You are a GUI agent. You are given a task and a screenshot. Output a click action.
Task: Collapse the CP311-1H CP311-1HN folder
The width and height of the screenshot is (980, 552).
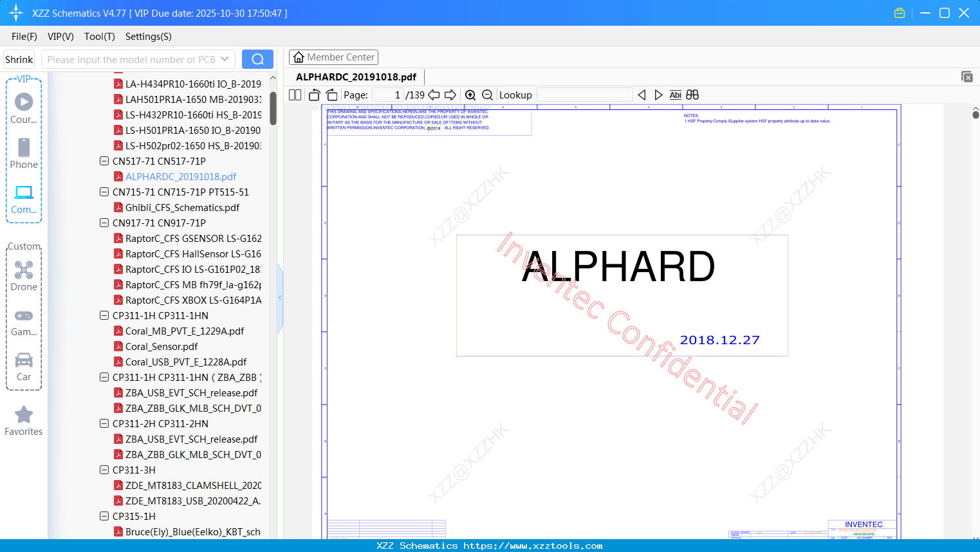(x=104, y=315)
